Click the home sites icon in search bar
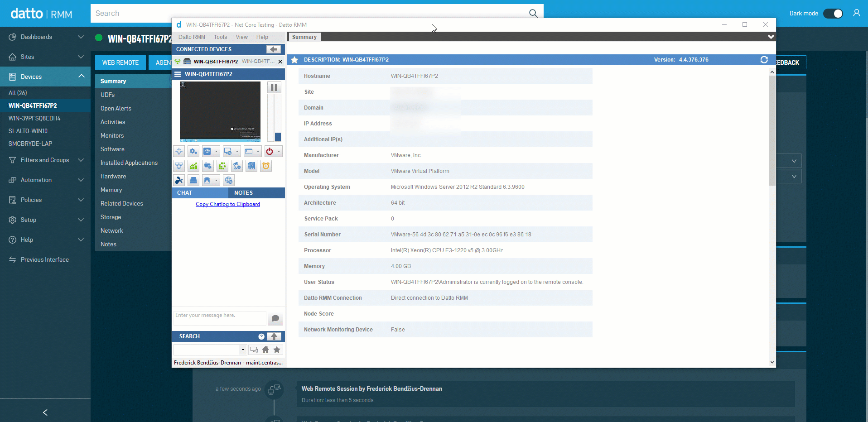The image size is (868, 422). click(265, 350)
